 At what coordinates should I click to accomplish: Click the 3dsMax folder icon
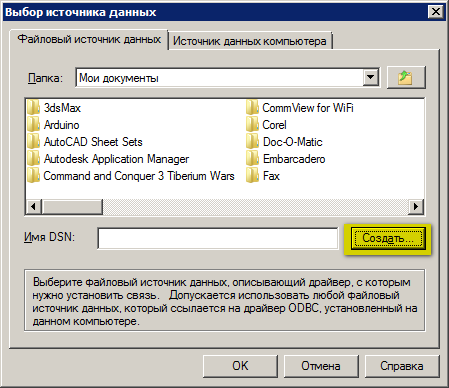tap(33, 108)
